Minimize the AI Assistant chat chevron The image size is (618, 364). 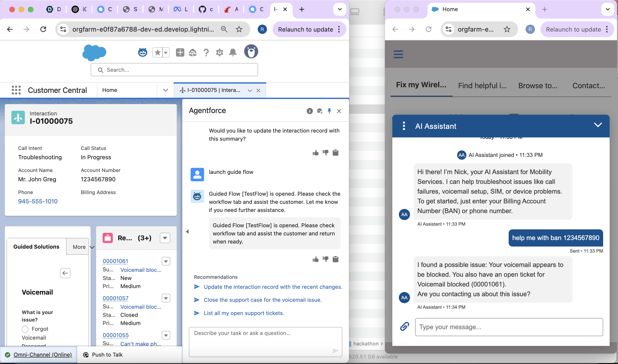tap(598, 125)
